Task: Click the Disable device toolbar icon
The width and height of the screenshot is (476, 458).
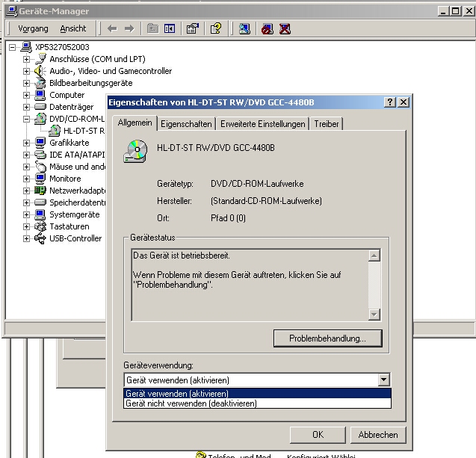Action: (x=268, y=29)
